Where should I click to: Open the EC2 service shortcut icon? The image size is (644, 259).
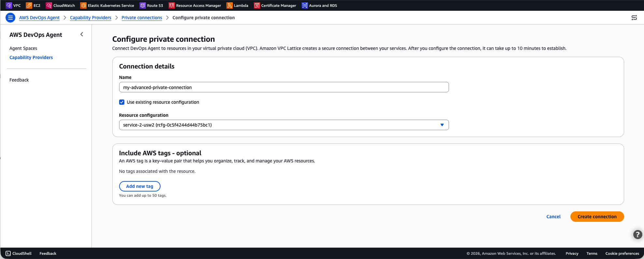29,6
